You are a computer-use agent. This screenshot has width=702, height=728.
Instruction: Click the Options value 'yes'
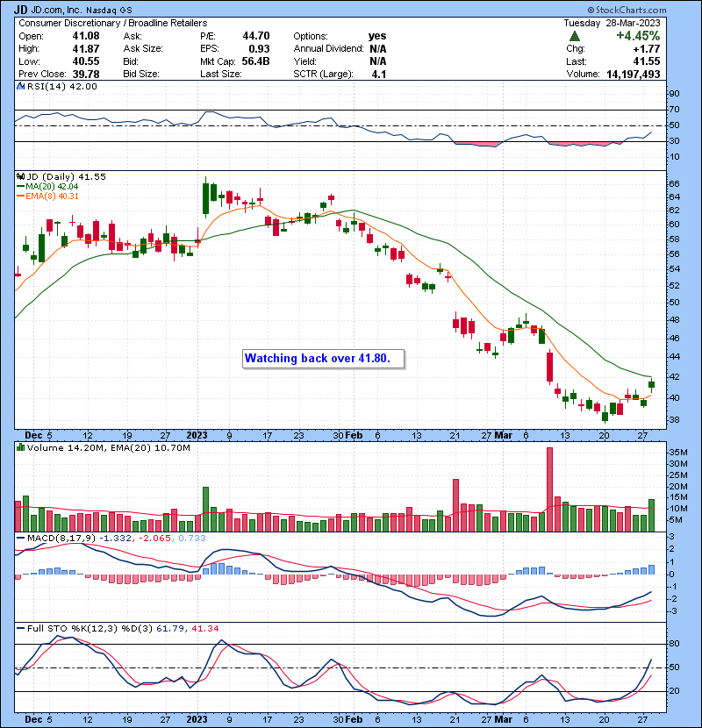click(x=377, y=36)
